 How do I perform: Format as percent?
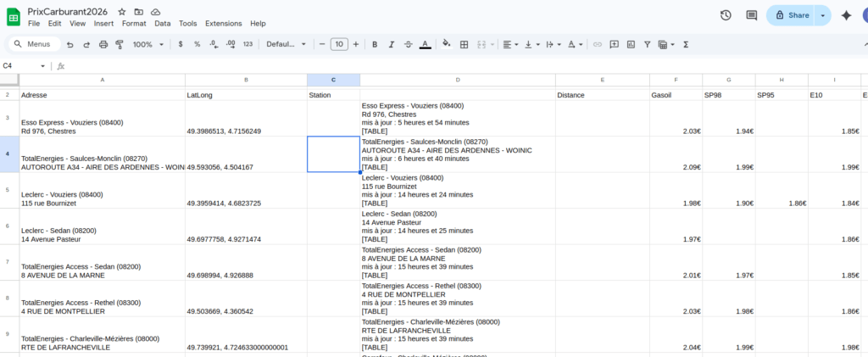(197, 44)
